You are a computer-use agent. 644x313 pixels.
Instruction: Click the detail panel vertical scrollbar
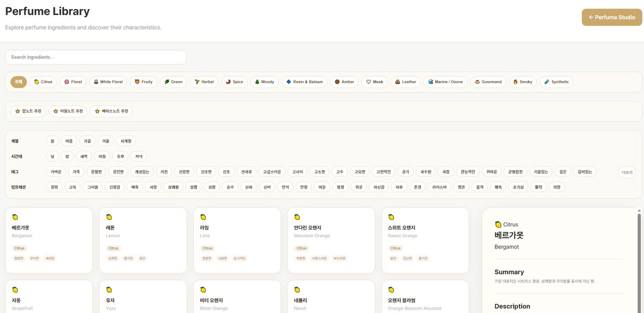click(x=639, y=263)
